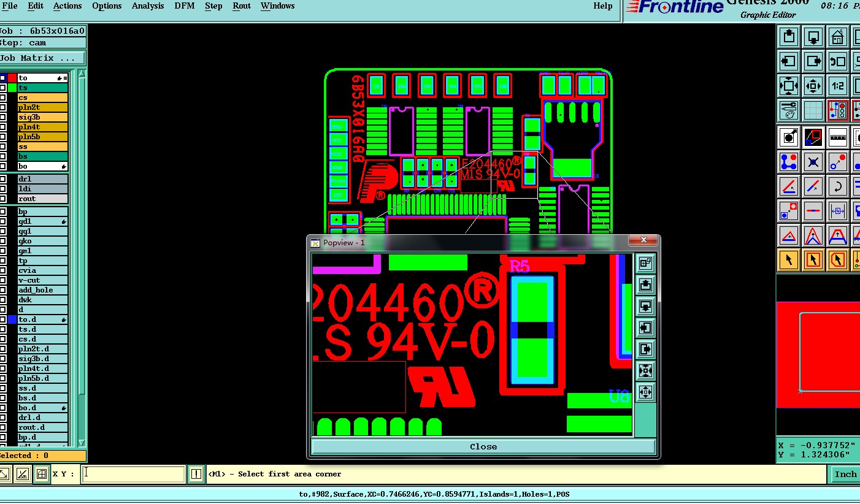The height and width of the screenshot is (504, 860).
Task: Select the delete feature X icon
Action: tap(813, 162)
